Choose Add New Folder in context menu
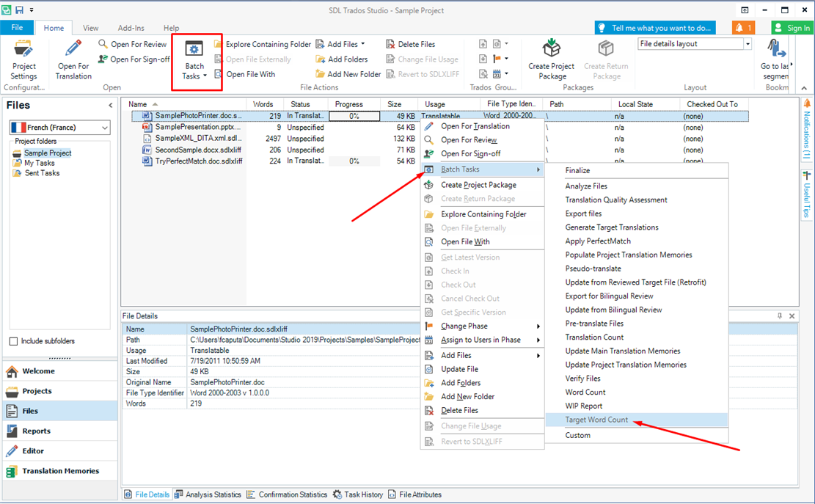This screenshot has width=815, height=504. pos(483,396)
